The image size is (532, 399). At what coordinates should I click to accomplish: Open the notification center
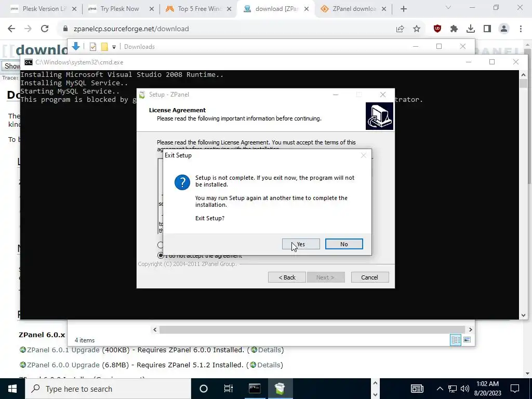click(515, 389)
